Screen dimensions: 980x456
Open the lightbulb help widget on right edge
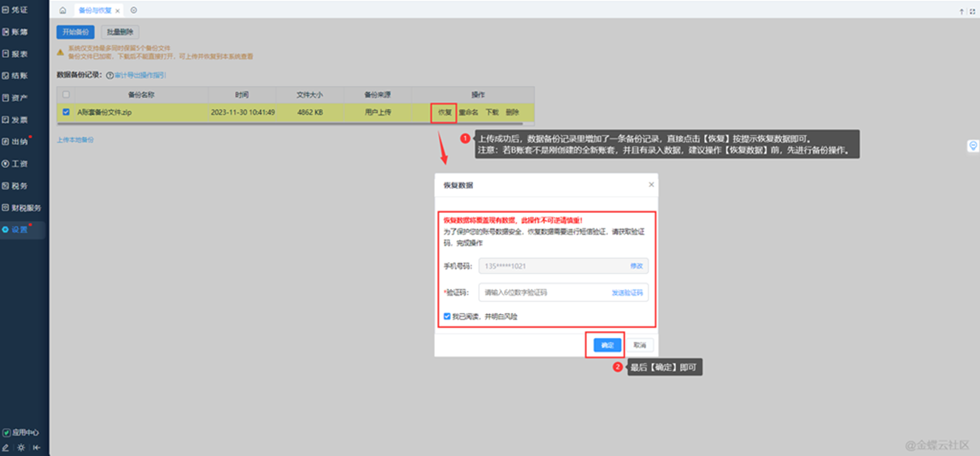coord(973,145)
